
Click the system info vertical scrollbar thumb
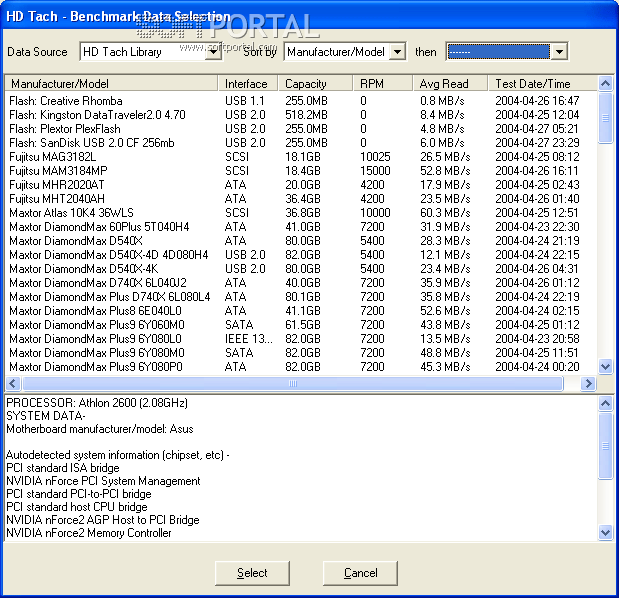coord(606,446)
